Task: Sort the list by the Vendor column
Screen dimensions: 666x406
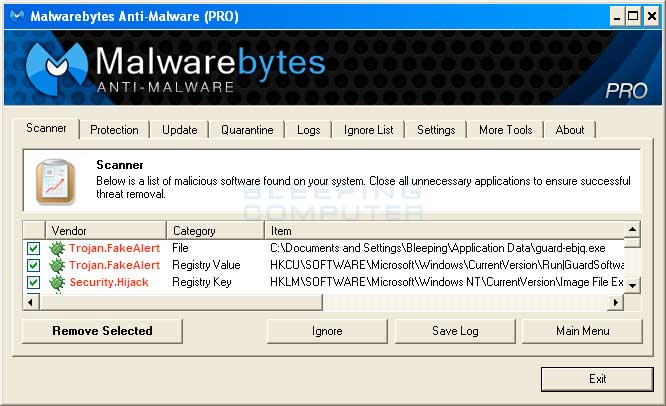Action: tap(105, 231)
